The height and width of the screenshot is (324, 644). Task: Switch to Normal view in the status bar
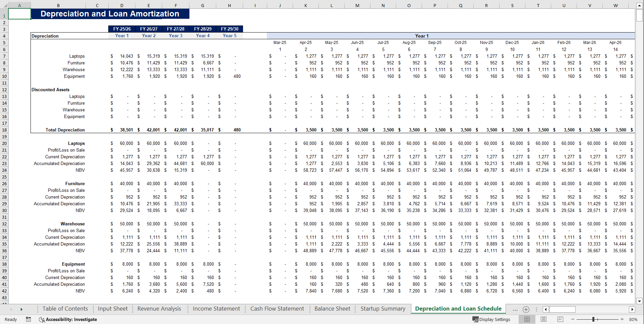pyautogui.click(x=527, y=319)
